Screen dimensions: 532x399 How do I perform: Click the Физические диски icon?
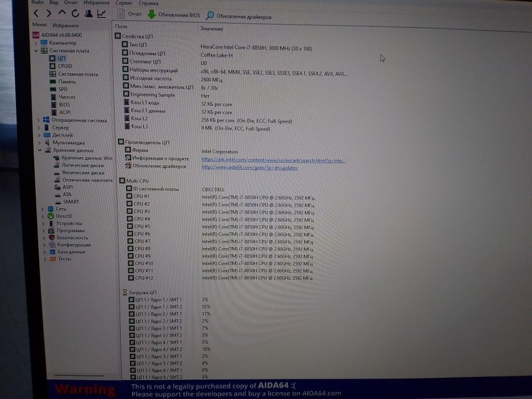point(57,173)
